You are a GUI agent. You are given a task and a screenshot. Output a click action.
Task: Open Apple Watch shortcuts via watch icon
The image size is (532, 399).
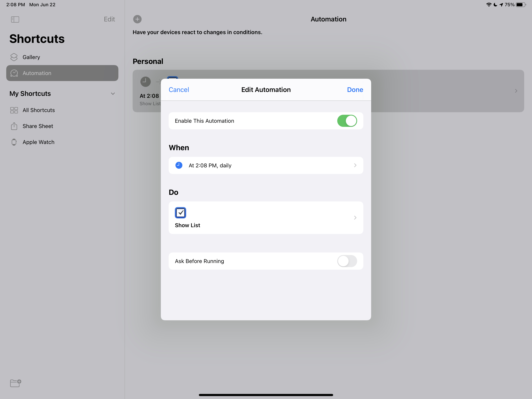point(14,142)
